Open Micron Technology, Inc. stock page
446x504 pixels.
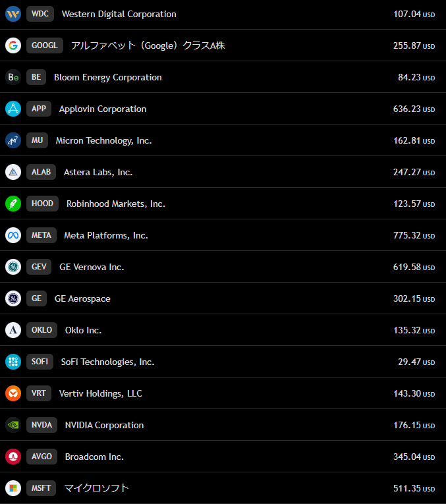click(103, 140)
